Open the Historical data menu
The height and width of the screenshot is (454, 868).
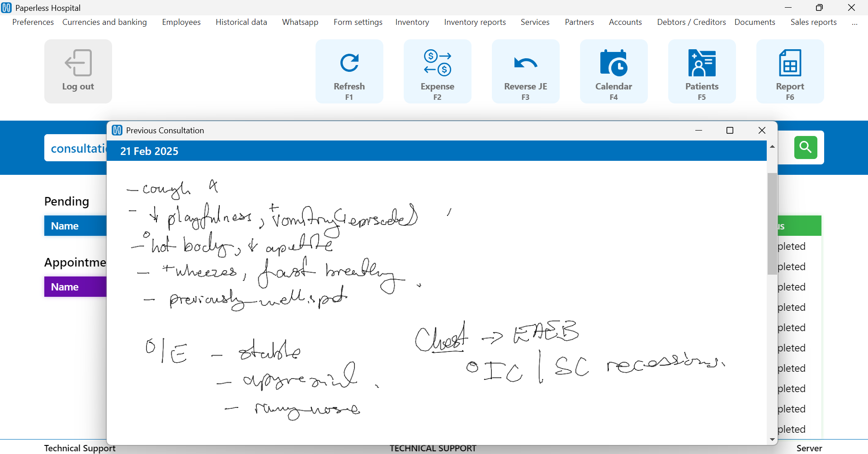(x=241, y=22)
